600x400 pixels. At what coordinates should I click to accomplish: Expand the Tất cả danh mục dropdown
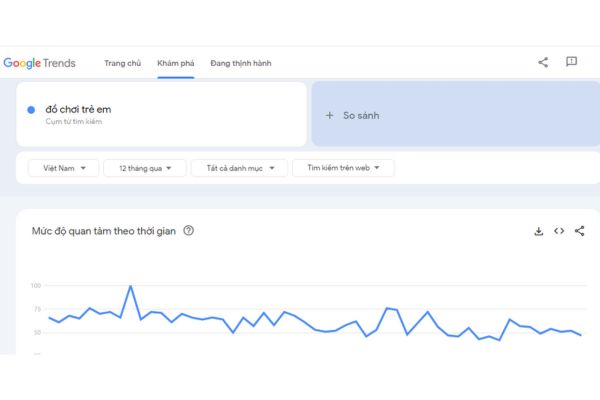pyautogui.click(x=239, y=168)
